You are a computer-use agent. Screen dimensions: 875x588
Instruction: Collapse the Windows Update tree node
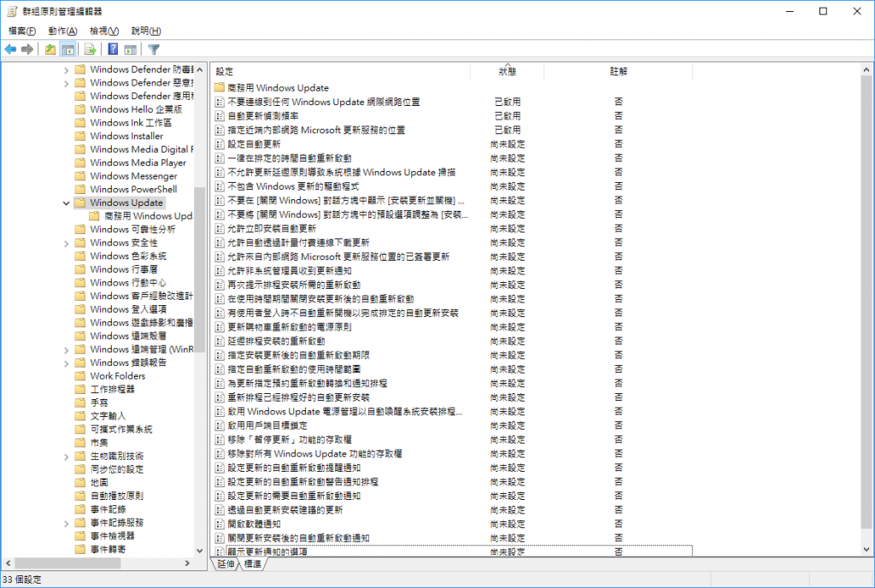click(x=67, y=203)
